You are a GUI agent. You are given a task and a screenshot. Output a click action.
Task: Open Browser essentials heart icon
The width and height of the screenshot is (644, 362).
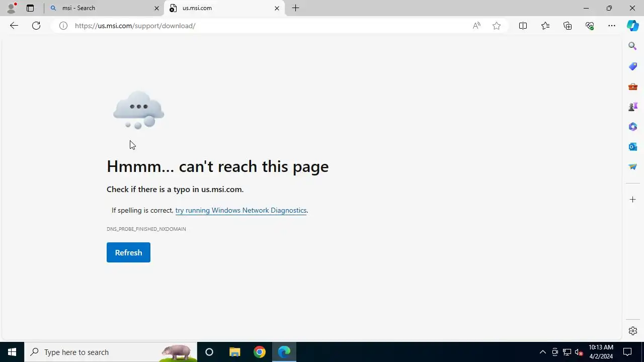point(590,26)
